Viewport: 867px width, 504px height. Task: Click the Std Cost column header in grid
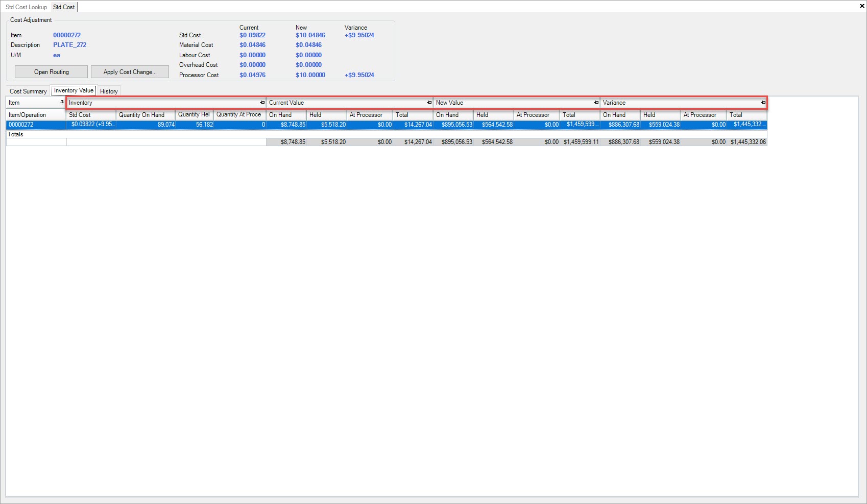pos(91,115)
